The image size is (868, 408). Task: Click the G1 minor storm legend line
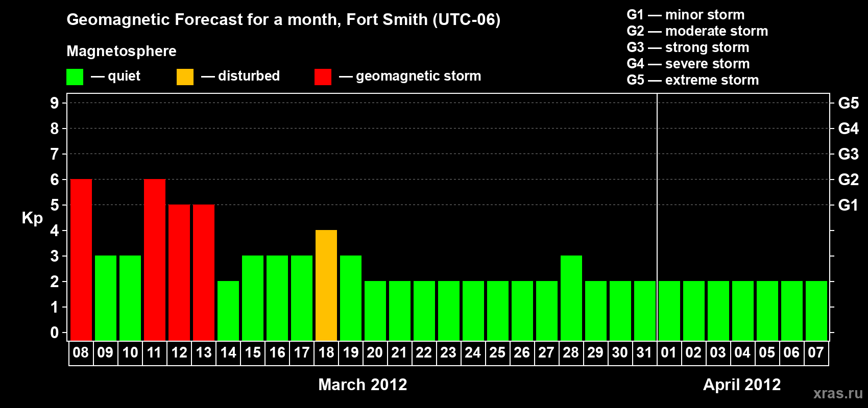pos(686,15)
